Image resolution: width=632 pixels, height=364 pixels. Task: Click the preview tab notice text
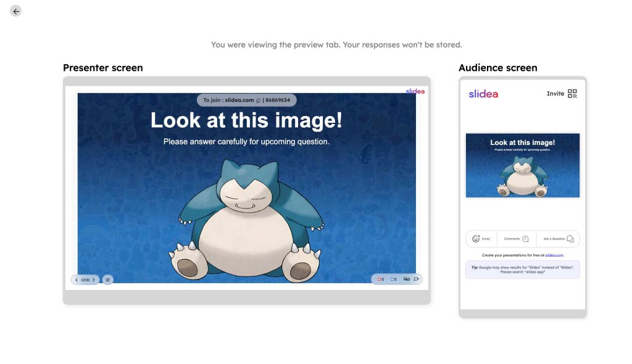[336, 45]
